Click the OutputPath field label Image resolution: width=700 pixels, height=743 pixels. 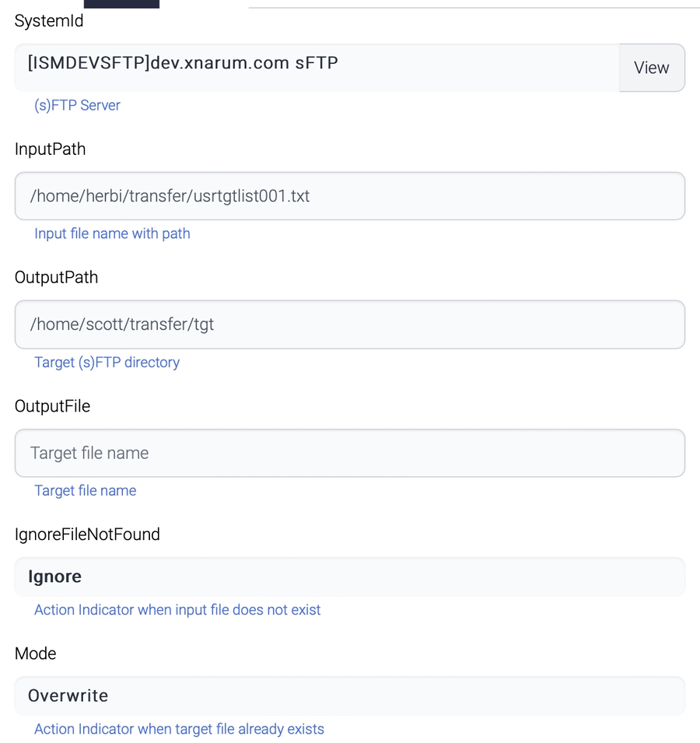coord(56,278)
